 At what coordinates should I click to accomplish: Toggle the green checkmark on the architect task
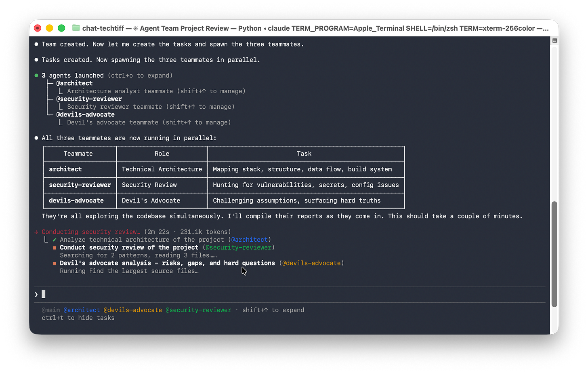coord(54,239)
